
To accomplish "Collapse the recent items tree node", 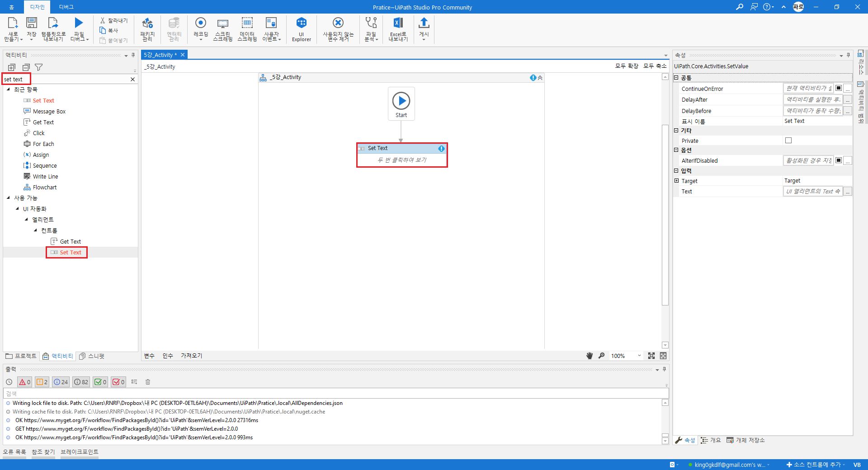I will click(8, 89).
